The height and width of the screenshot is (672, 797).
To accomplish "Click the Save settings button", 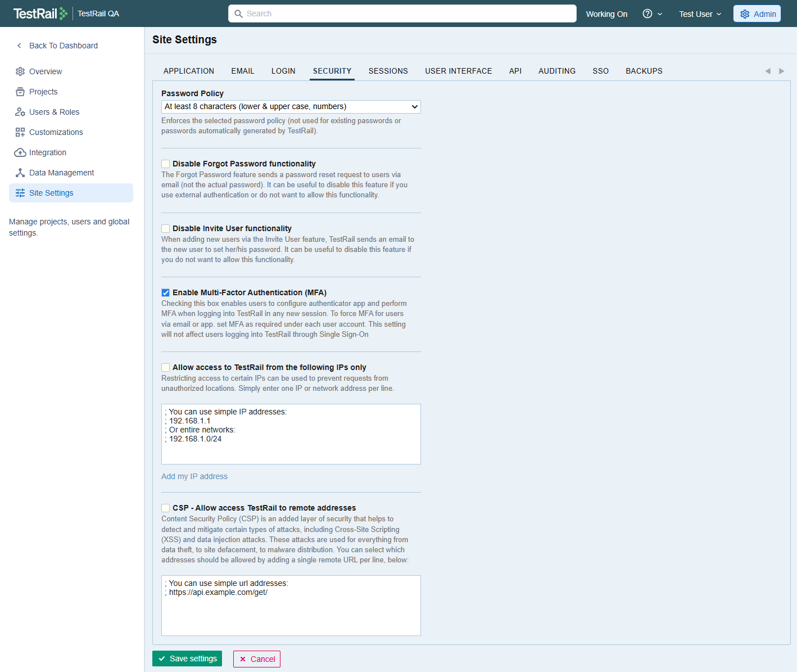I will pos(187,659).
